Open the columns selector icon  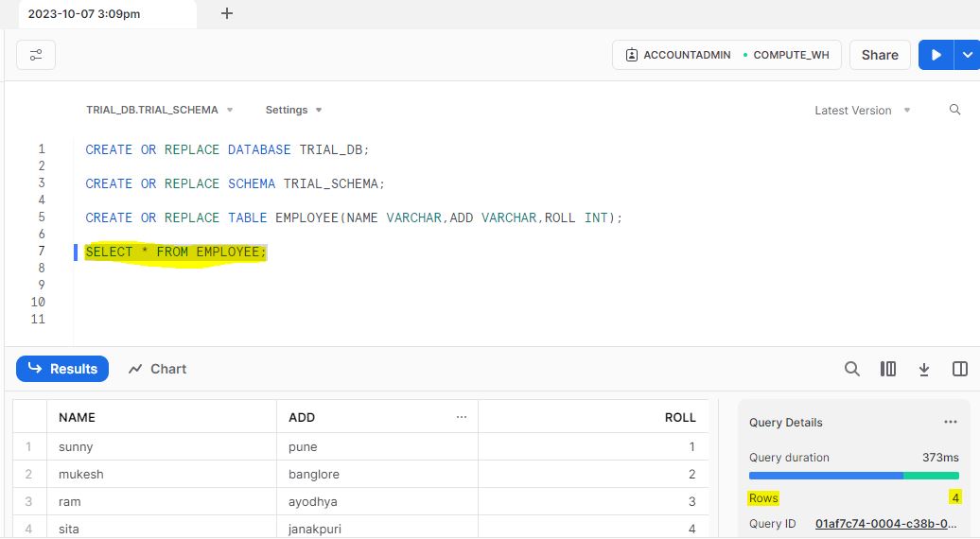pos(887,369)
